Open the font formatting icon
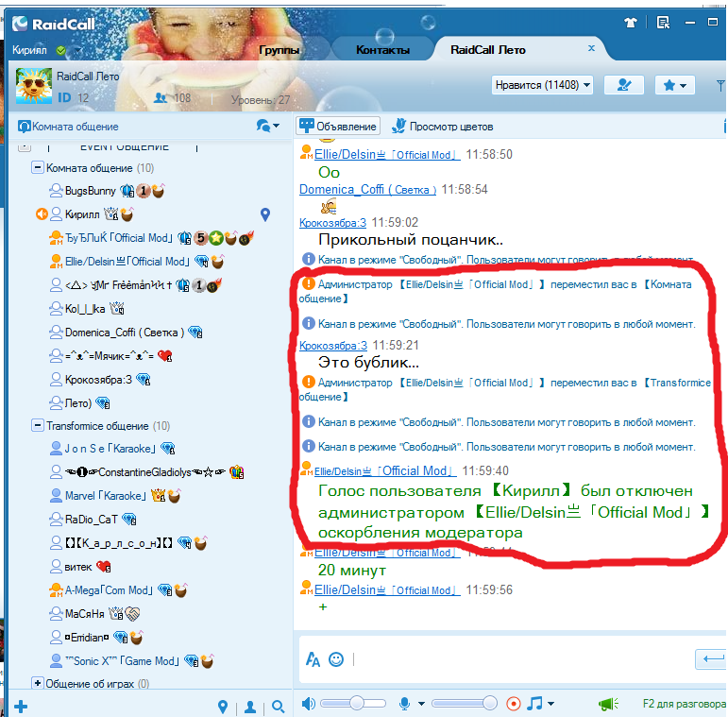 click(x=313, y=659)
